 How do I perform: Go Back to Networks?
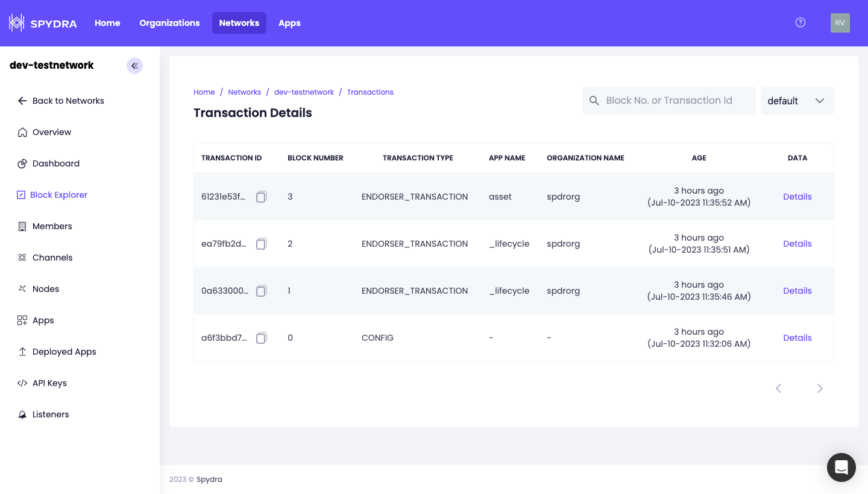tap(68, 101)
